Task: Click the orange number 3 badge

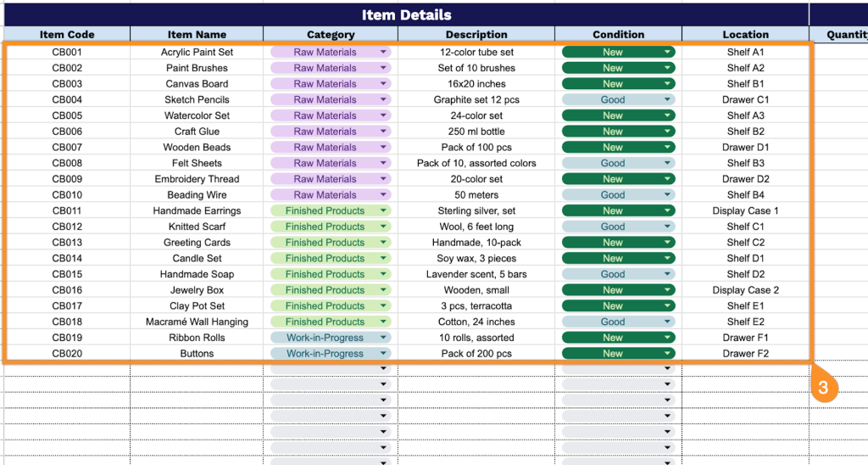Action: pos(824,387)
